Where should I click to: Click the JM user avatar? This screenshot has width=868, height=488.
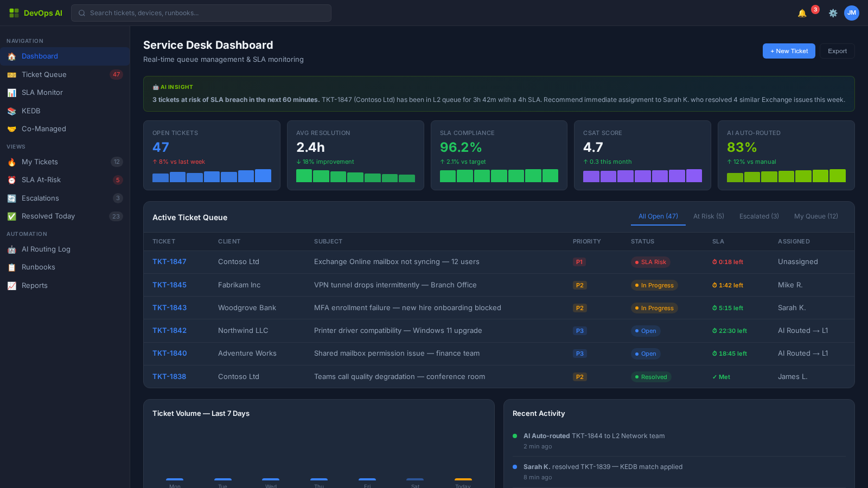tap(852, 13)
